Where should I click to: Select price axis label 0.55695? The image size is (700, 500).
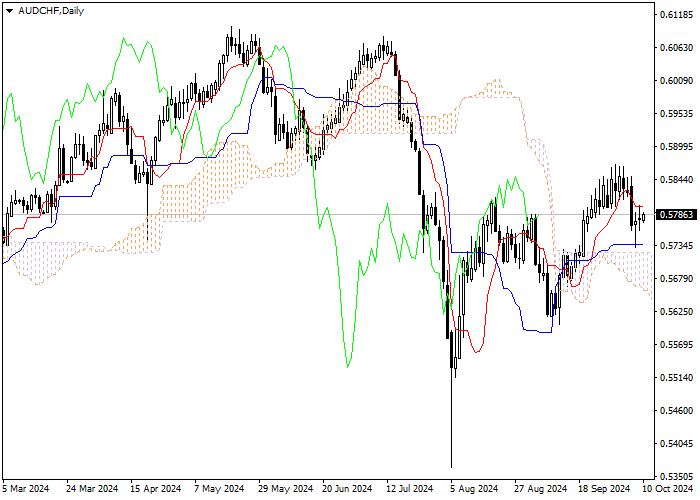point(676,345)
